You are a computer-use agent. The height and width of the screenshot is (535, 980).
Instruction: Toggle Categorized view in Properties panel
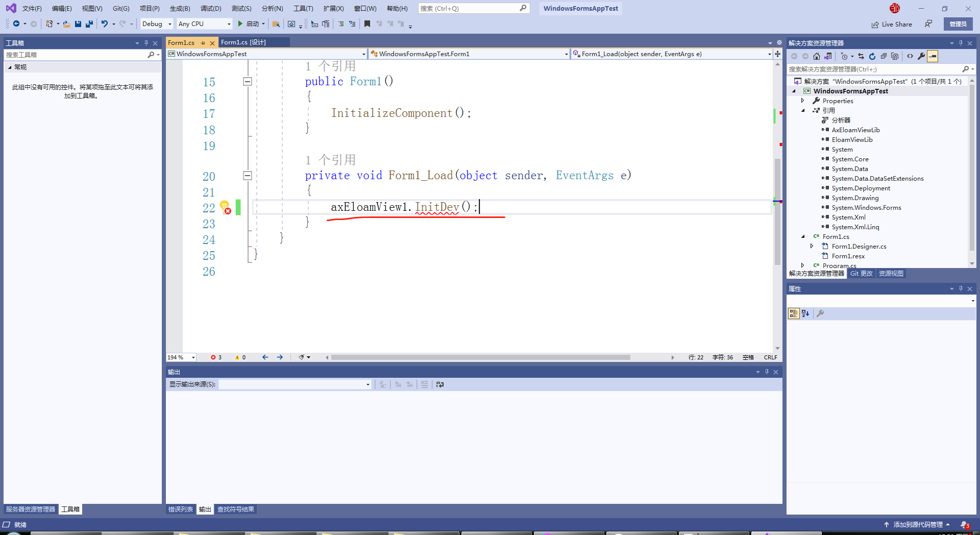pos(794,313)
